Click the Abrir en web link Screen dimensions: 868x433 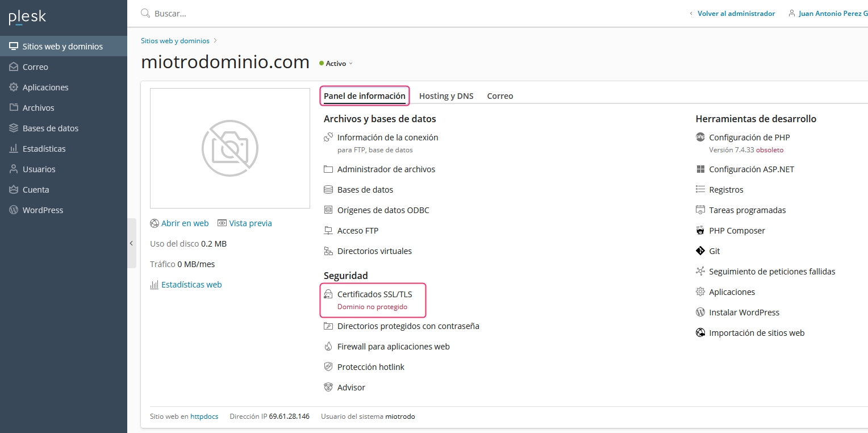(x=185, y=223)
